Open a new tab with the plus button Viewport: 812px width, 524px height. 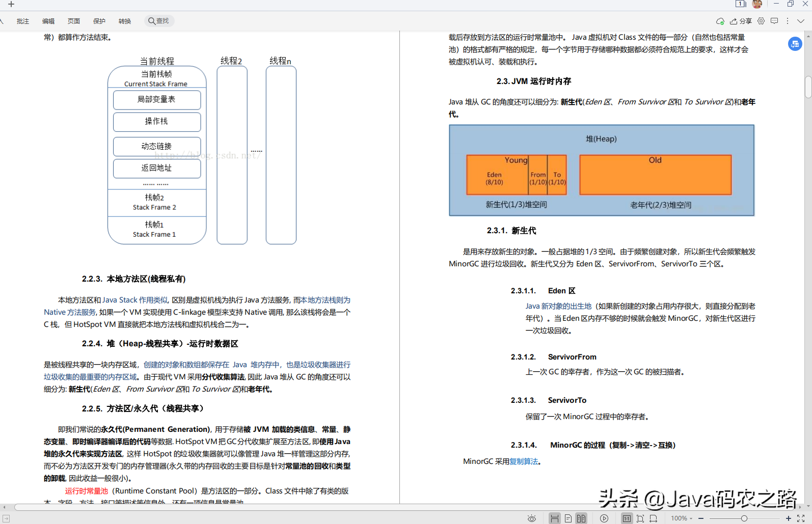[11, 4]
